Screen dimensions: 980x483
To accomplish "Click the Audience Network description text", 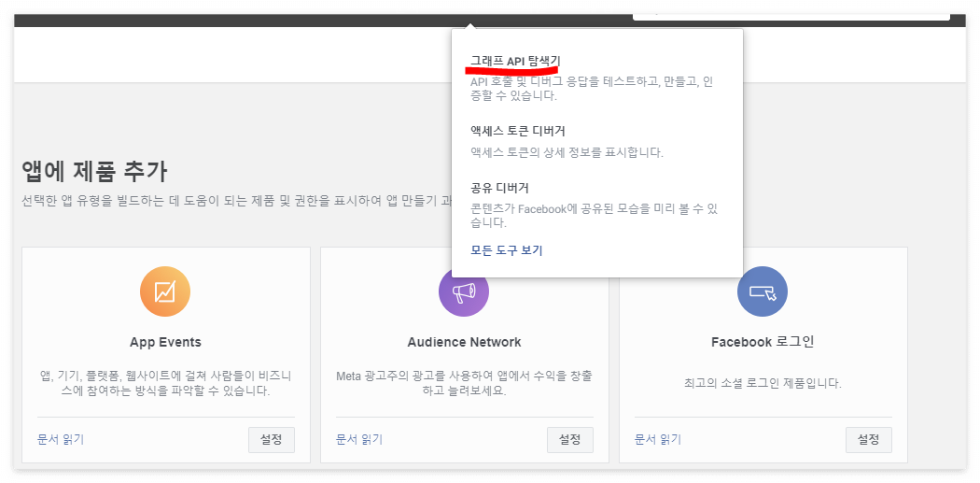I will [465, 384].
